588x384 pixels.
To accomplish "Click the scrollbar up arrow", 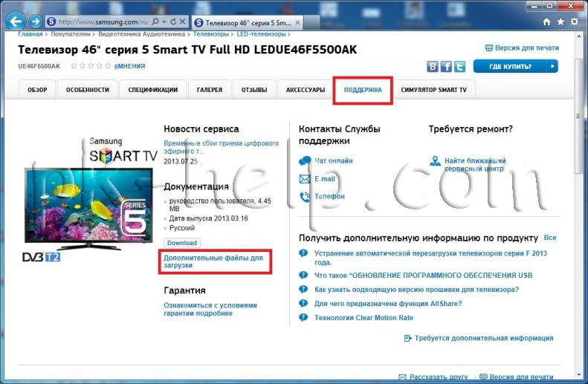I will 578,36.
